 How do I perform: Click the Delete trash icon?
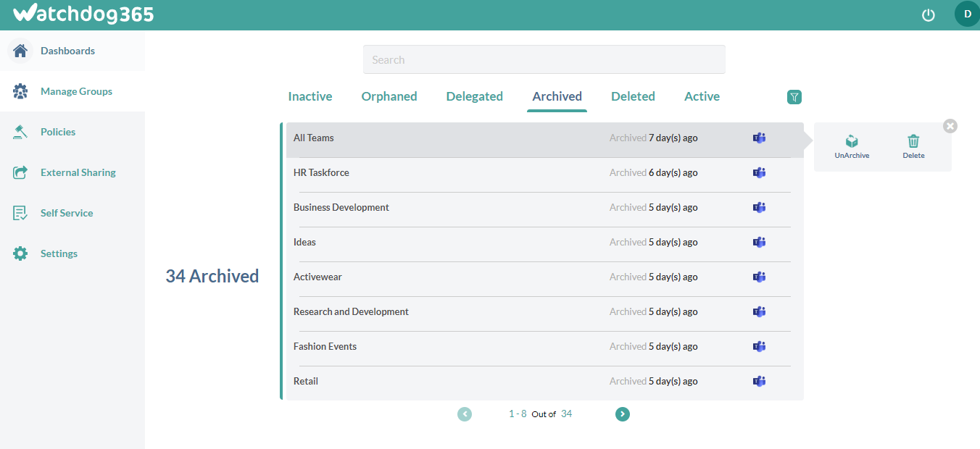(x=913, y=142)
